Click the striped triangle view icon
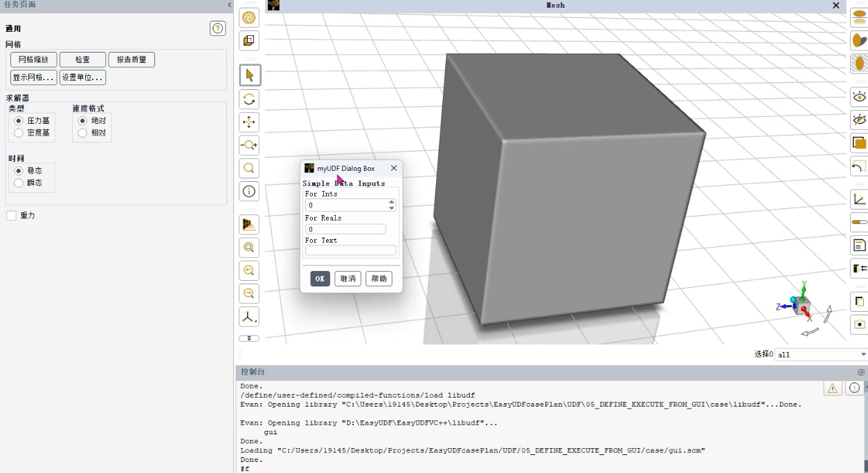868x473 pixels. (x=249, y=225)
